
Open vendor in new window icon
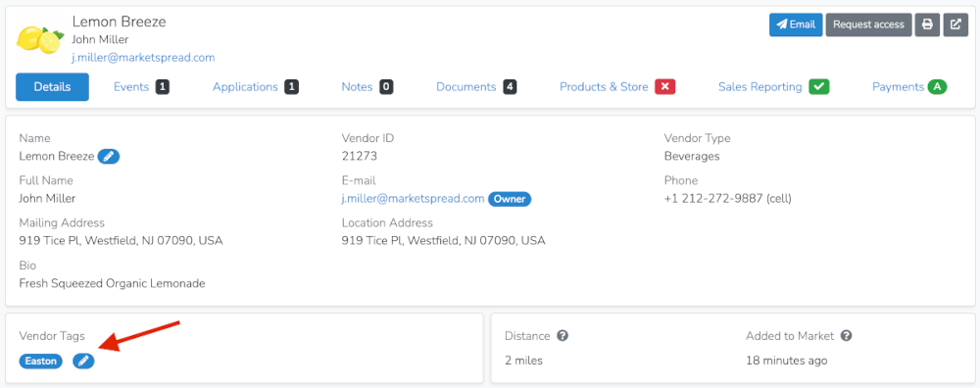955,25
